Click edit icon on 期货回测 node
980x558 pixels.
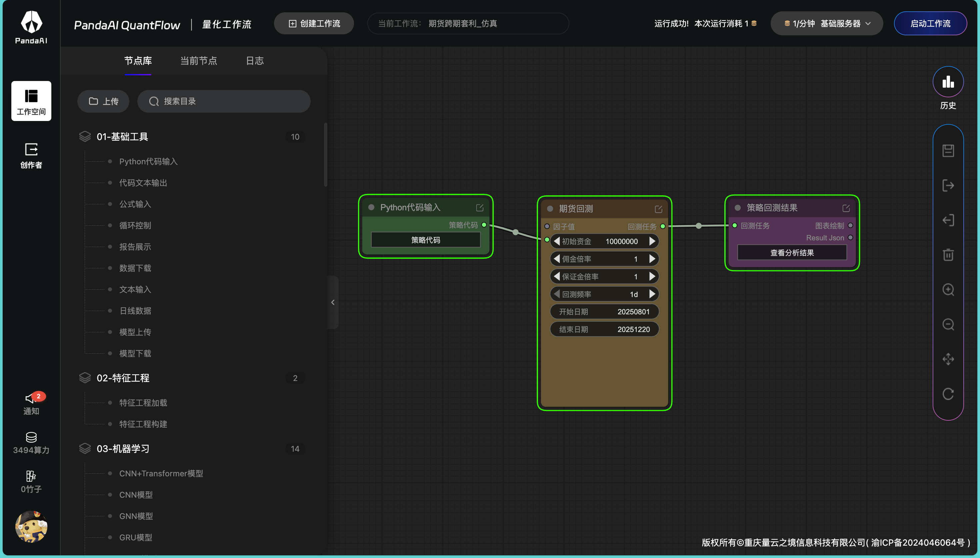pos(658,209)
